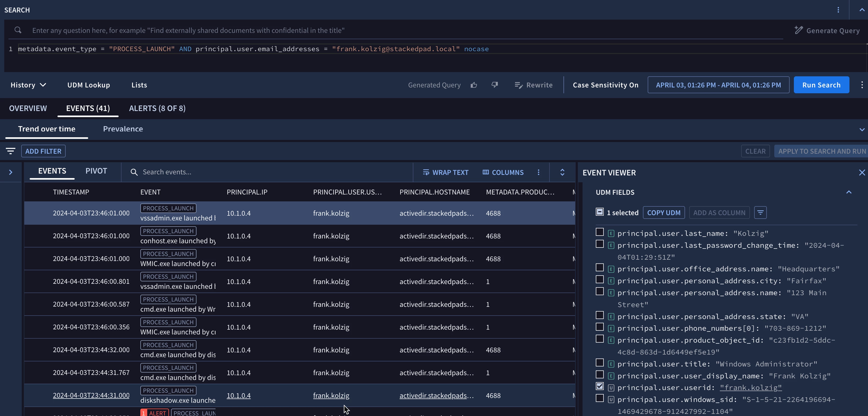The height and width of the screenshot is (416, 868).
Task: Click the Generate Query magic pen icon
Action: (x=798, y=30)
